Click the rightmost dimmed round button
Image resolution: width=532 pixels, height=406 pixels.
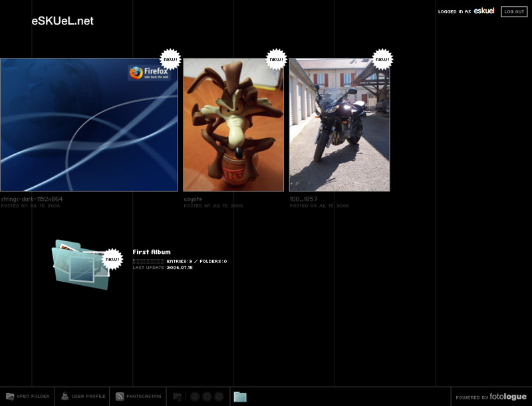point(219,397)
